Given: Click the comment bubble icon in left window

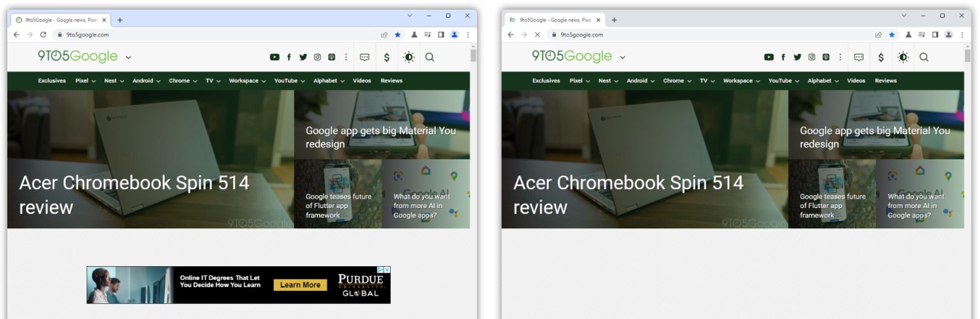Looking at the screenshot, I should [x=365, y=57].
